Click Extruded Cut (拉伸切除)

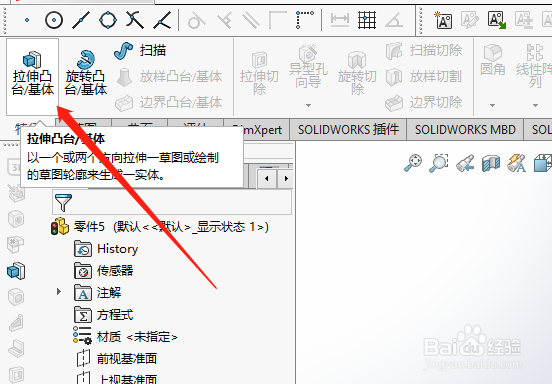[259, 74]
